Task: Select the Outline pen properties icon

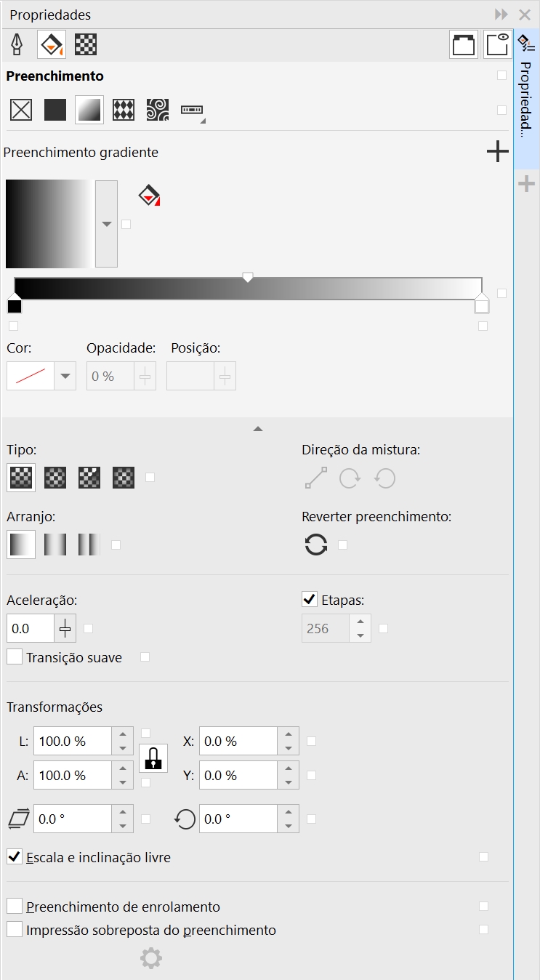Action: [16, 45]
